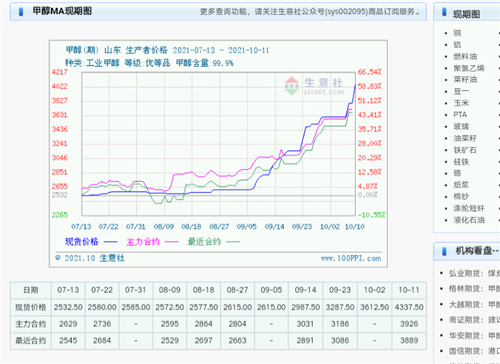The width and height of the screenshot is (500, 364).
Task: Click the nearest contract value 2545
Action: pyautogui.click(x=68, y=341)
